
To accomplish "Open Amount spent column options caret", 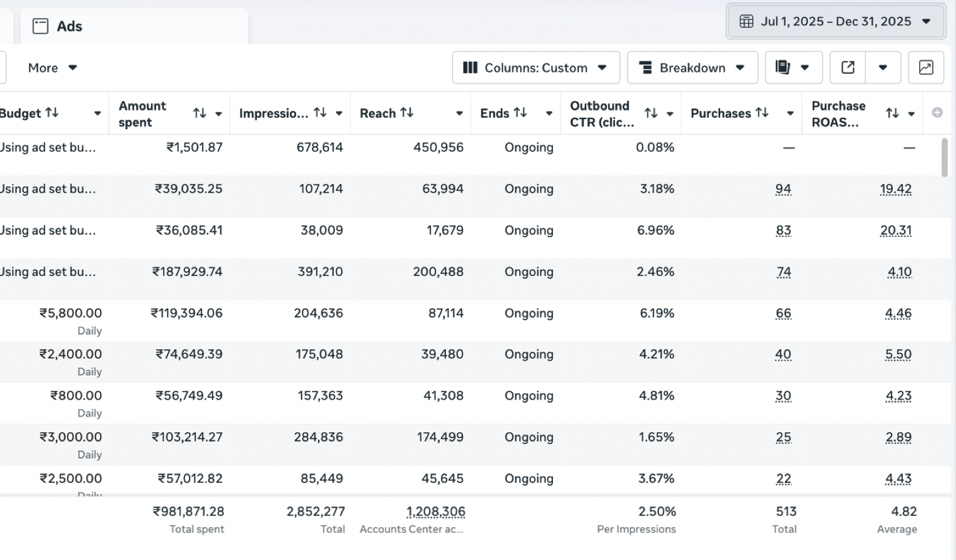I will pyautogui.click(x=218, y=114).
